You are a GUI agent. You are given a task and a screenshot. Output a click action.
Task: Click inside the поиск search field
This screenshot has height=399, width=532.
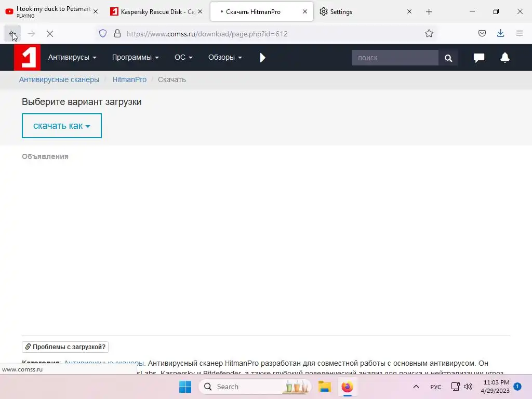tap(395, 58)
